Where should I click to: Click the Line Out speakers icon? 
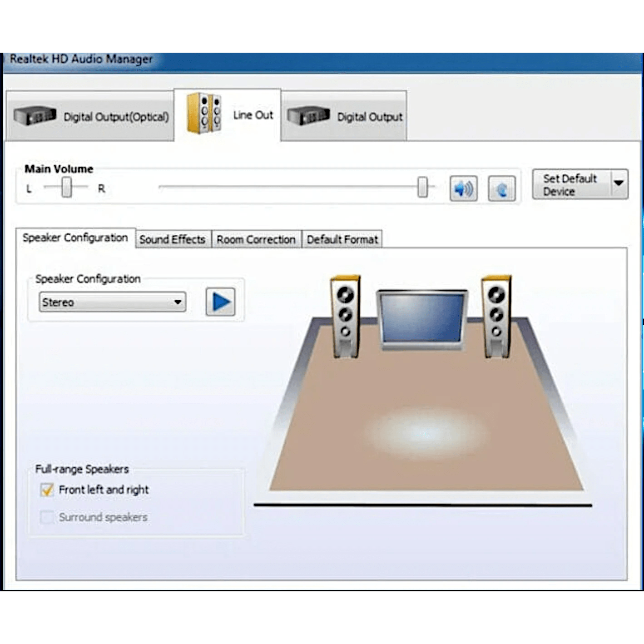pyautogui.click(x=204, y=113)
